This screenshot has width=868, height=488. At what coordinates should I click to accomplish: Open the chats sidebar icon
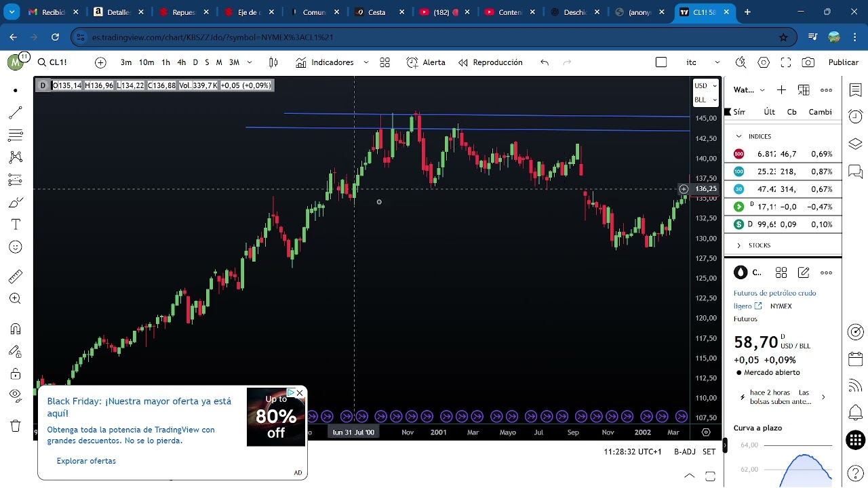pos(856,171)
